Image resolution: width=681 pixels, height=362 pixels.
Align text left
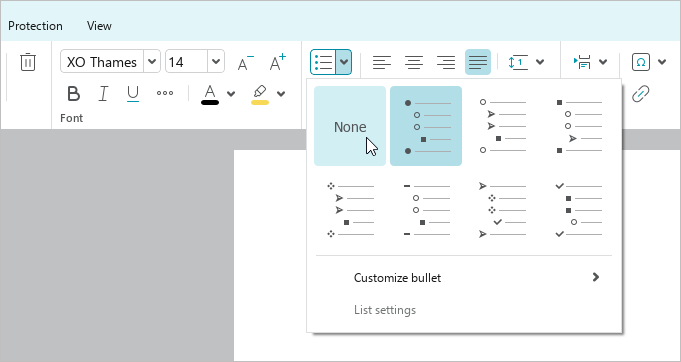click(382, 62)
